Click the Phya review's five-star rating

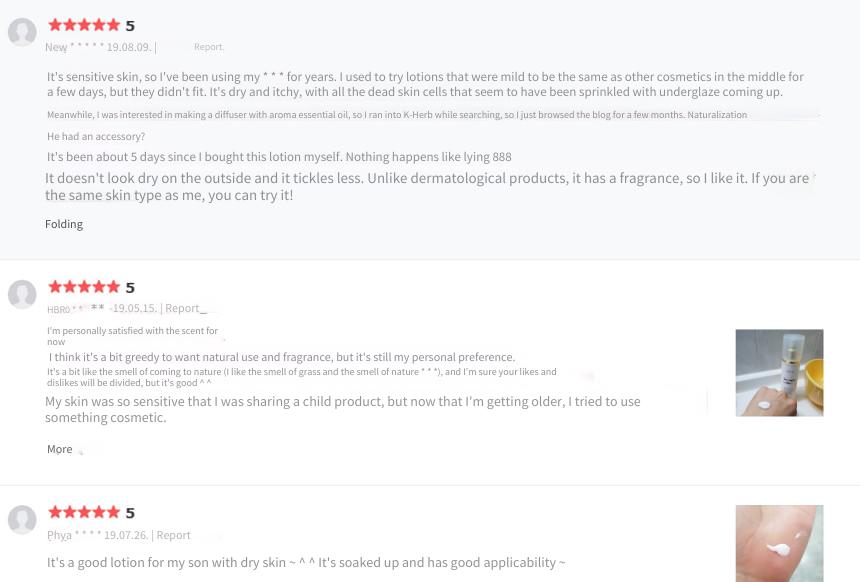[84, 512]
